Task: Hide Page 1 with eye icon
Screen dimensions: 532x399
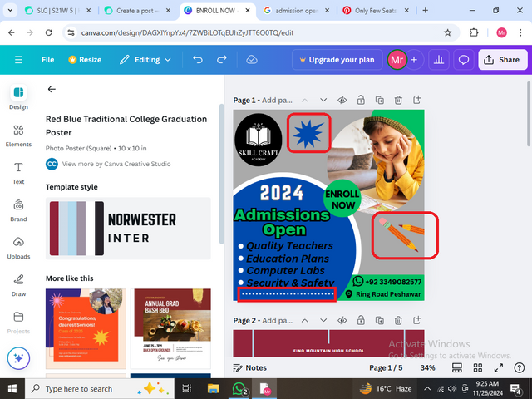Action: coord(342,100)
